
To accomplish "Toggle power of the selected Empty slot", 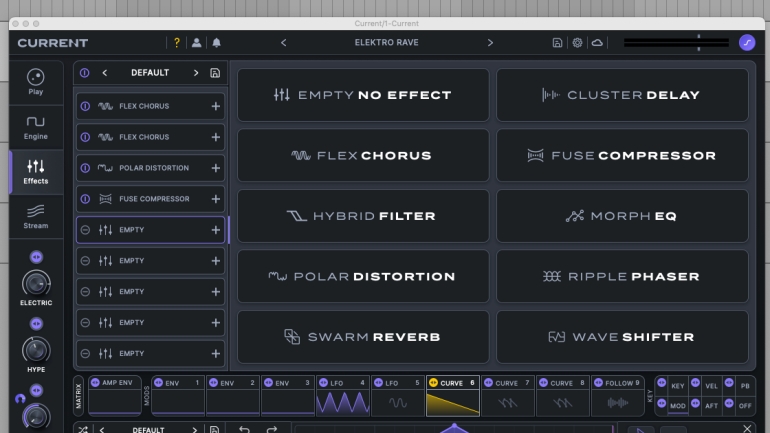I will 85,230.
